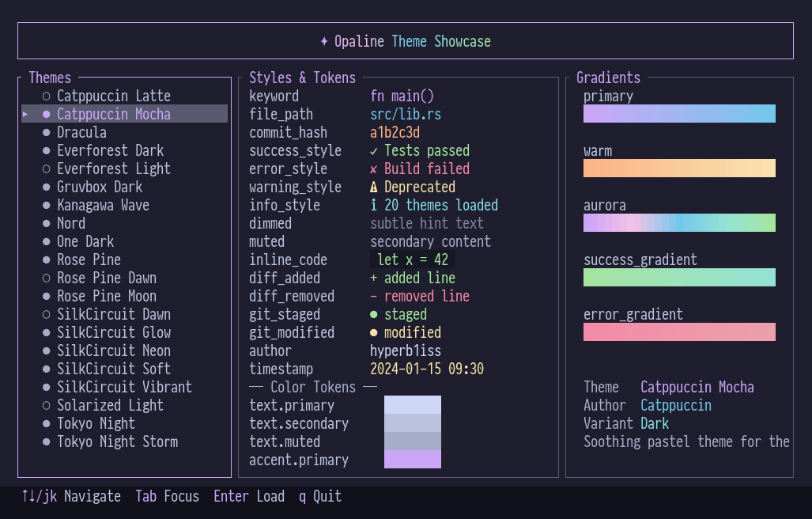The height and width of the screenshot is (519, 812).
Task: Click the aurora gradient bar
Action: (x=679, y=223)
